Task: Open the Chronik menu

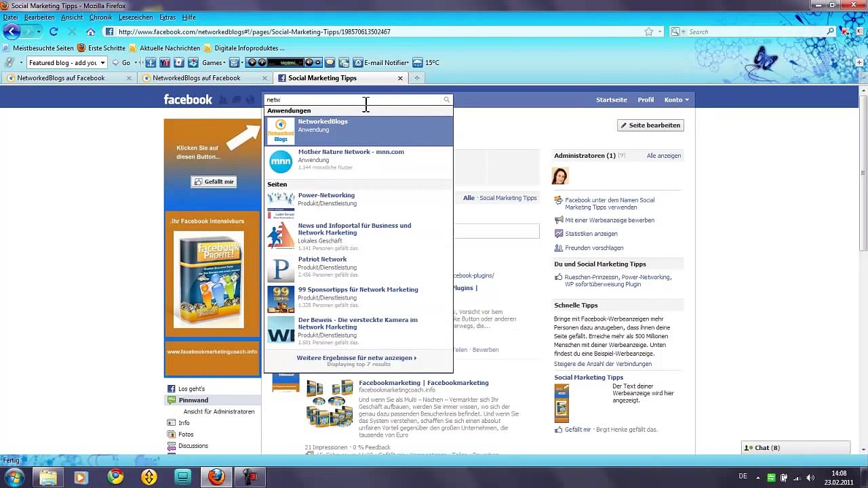Action: [101, 17]
